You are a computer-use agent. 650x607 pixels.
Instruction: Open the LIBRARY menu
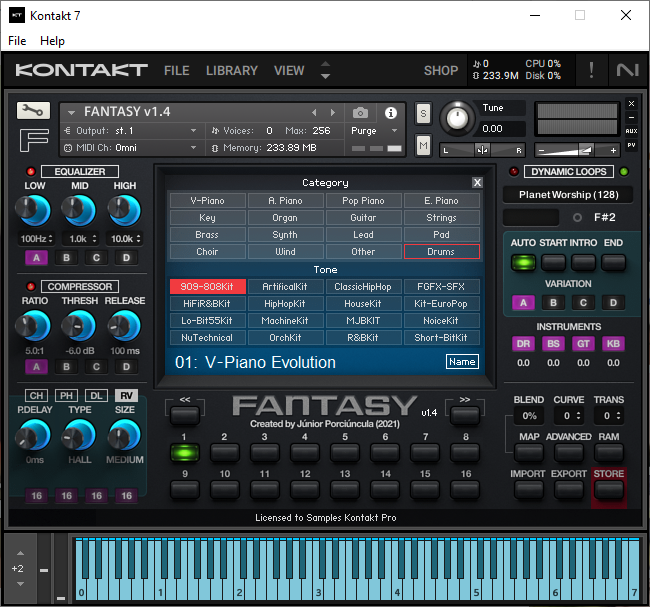(232, 70)
